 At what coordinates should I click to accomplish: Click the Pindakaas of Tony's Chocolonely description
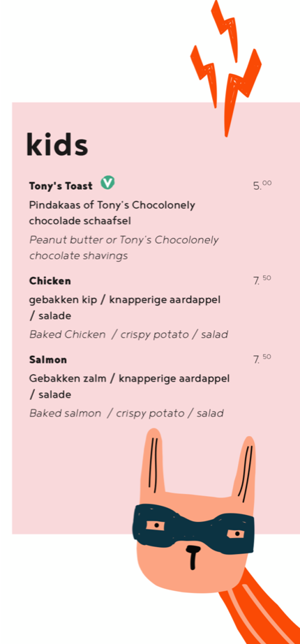pyautogui.click(x=112, y=213)
